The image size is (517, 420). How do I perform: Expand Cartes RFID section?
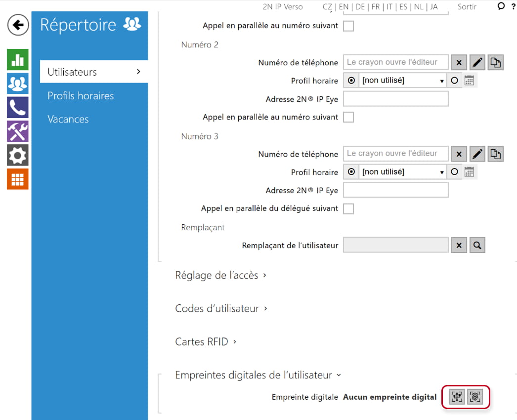pos(206,342)
